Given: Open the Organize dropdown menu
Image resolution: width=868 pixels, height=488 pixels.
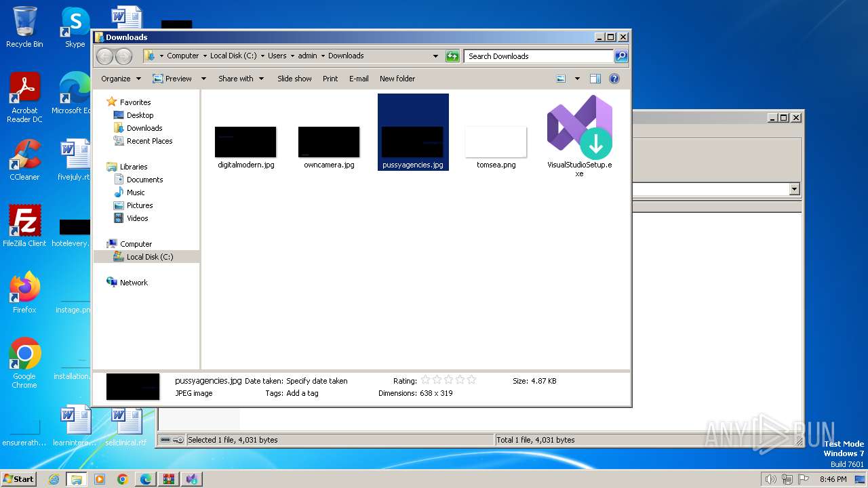Looking at the screenshot, I should [x=121, y=79].
